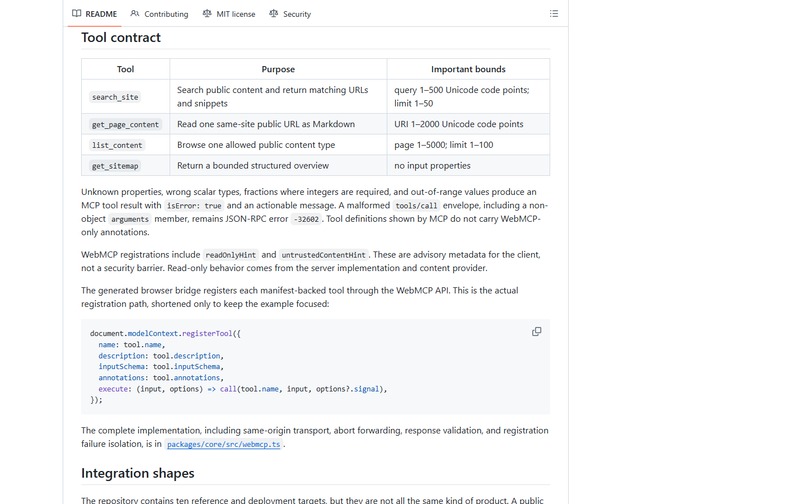The image size is (806, 504).
Task: Click 'Search public content and return matching URLs' cell
Action: pos(278,97)
